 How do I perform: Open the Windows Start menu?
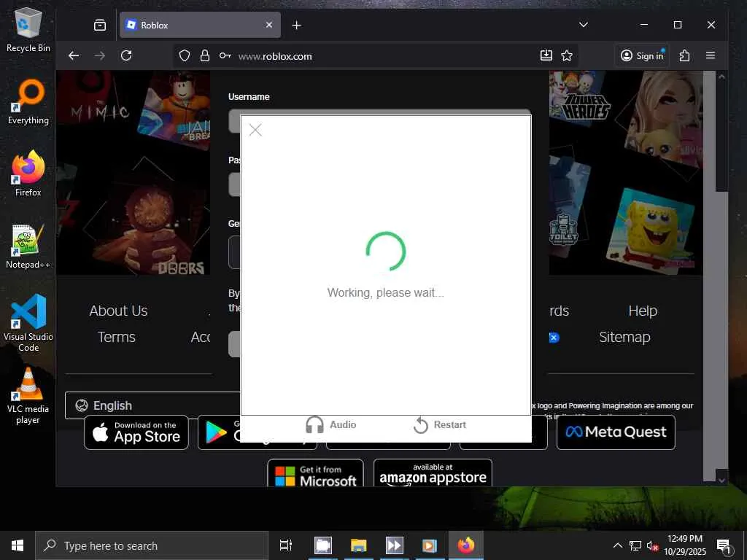[18, 545]
